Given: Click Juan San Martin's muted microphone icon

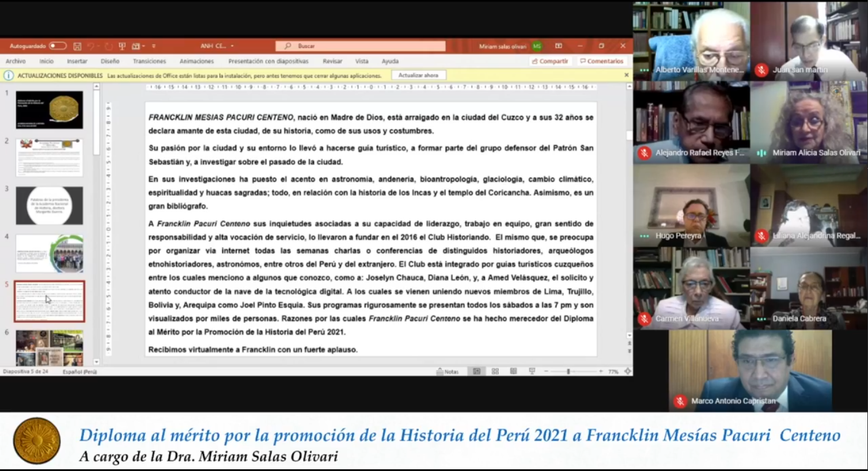Looking at the screenshot, I should coord(761,70).
